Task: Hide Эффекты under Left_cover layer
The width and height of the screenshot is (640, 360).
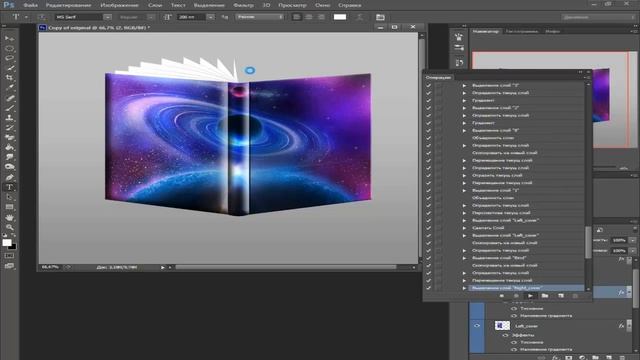Action: (505, 335)
